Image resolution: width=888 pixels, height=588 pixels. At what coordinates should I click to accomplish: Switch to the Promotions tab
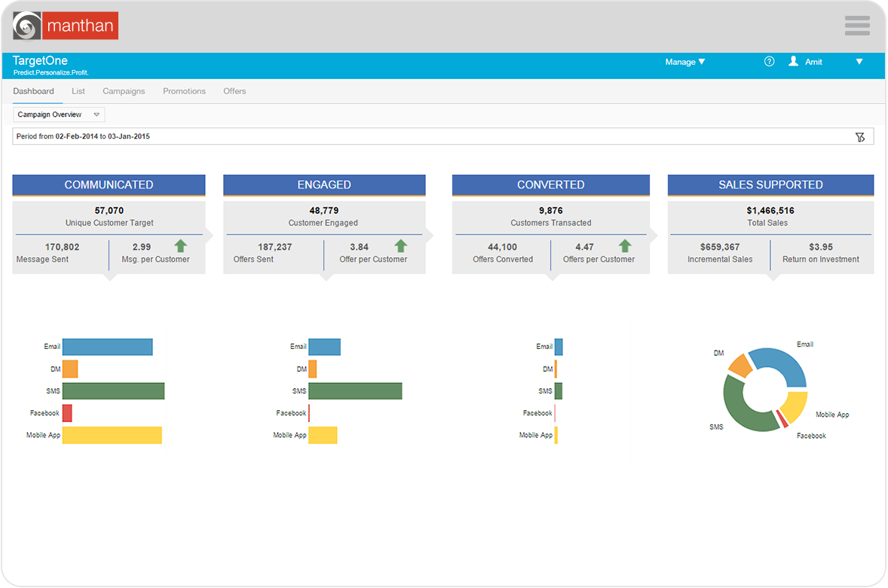(184, 90)
